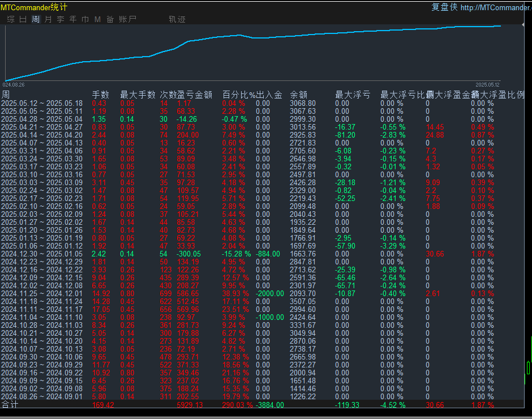Click the -300.05 loss amount

pyautogui.click(x=188, y=254)
